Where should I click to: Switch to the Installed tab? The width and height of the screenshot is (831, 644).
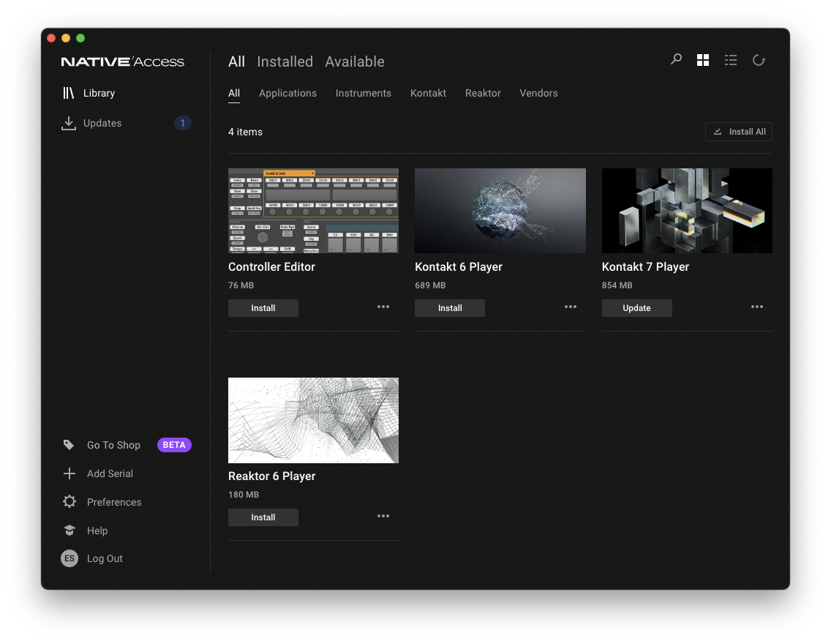point(285,61)
